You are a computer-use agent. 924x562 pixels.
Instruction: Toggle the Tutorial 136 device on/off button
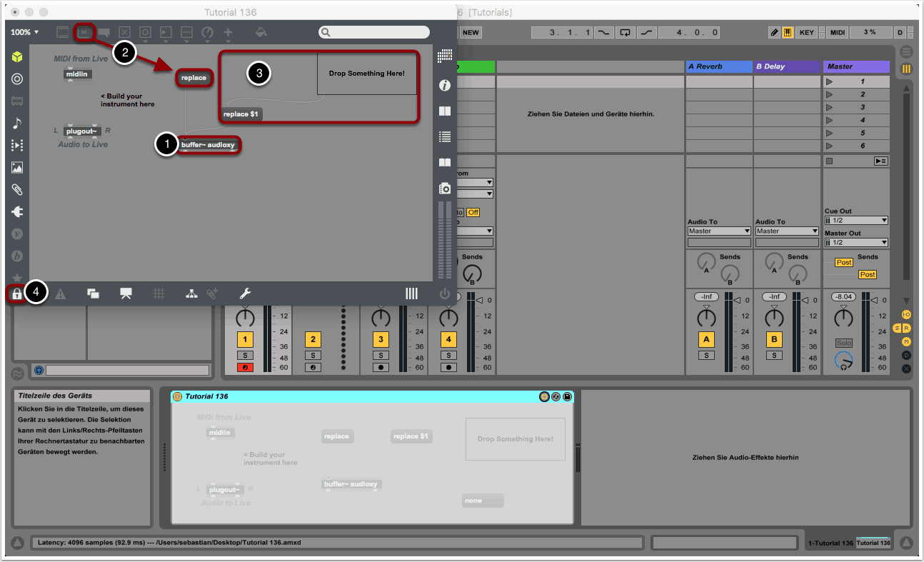(177, 396)
